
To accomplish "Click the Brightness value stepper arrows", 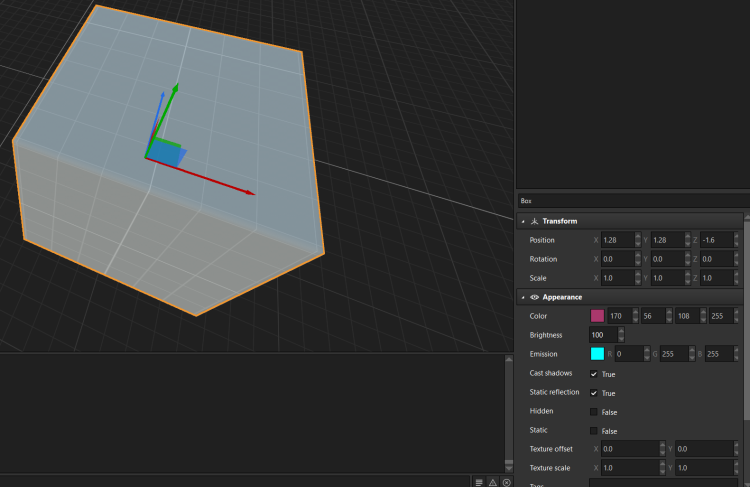I will click(621, 335).
